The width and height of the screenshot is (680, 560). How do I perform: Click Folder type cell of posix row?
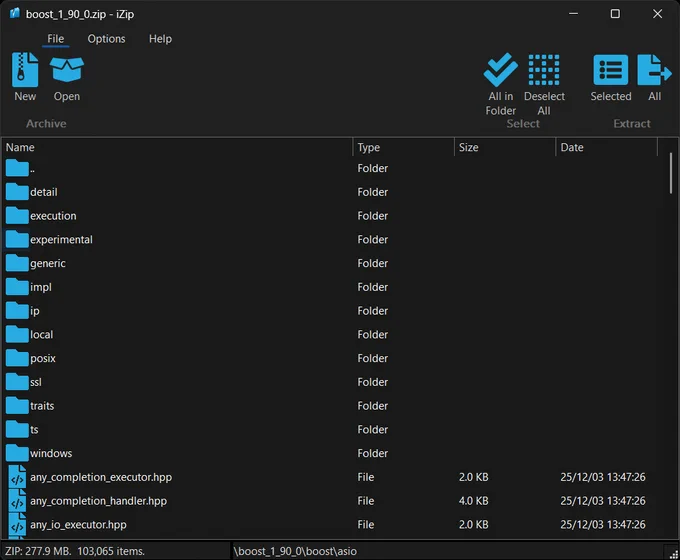pos(373,358)
